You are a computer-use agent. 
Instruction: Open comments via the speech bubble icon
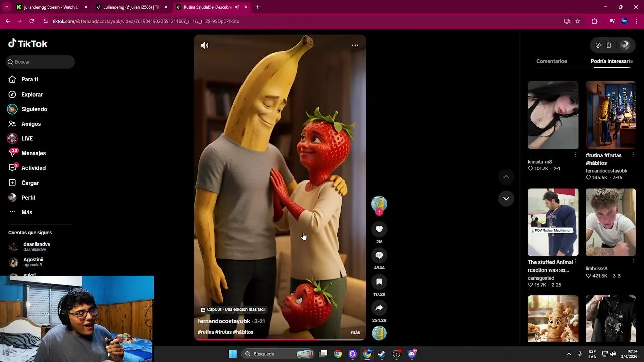point(379,255)
